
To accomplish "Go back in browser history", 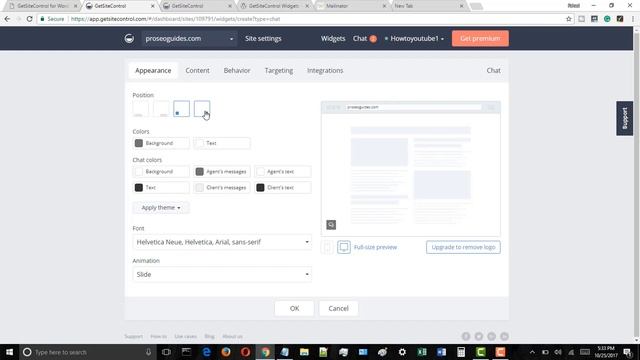I will 7,19.
